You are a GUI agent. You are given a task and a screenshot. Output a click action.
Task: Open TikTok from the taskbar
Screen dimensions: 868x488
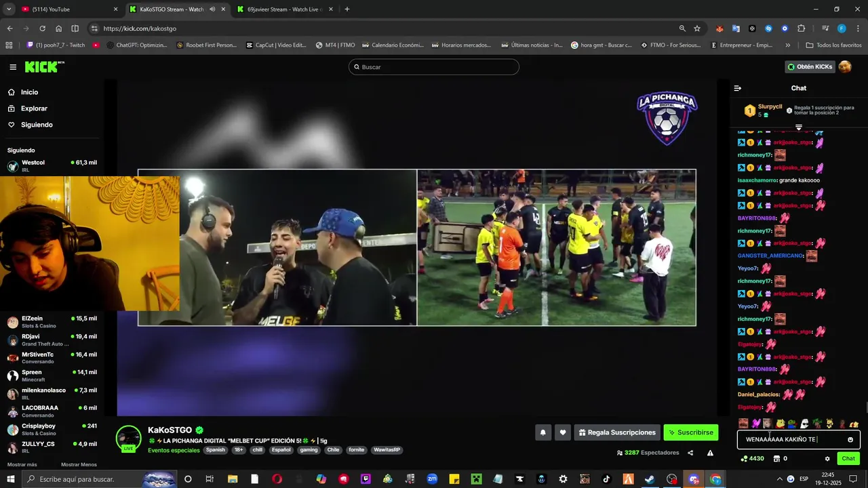point(606,479)
